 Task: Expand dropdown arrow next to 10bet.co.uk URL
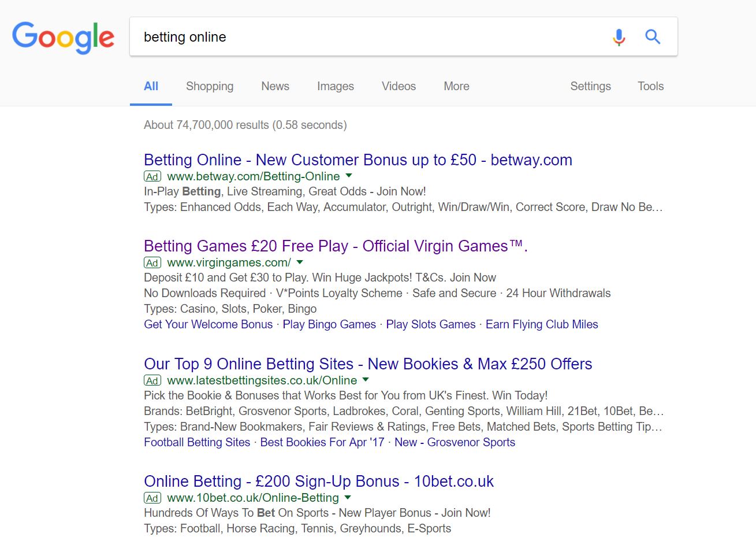348,497
